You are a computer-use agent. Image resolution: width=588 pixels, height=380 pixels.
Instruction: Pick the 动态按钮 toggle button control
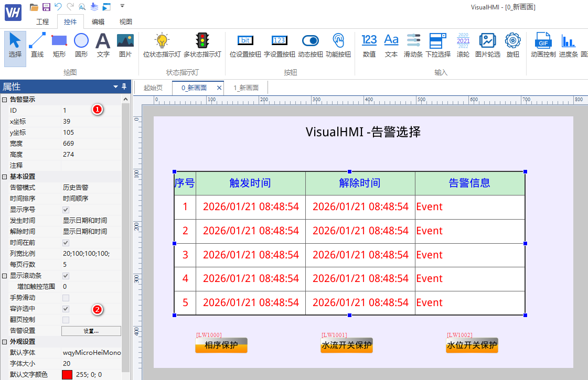tap(311, 45)
